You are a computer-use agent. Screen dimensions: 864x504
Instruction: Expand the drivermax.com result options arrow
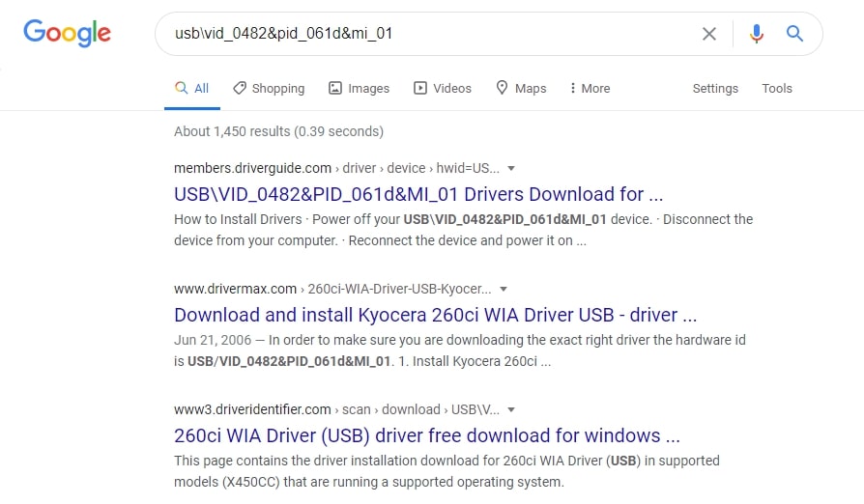click(x=504, y=289)
